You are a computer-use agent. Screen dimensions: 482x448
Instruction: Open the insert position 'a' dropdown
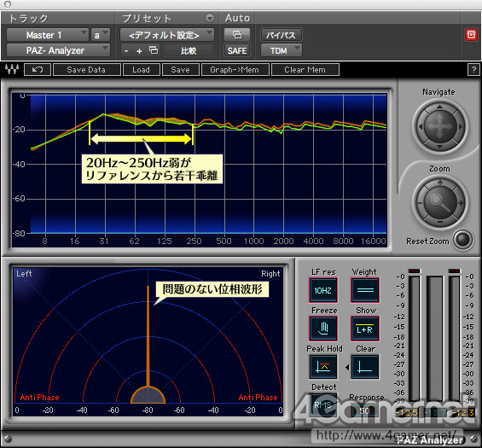pos(100,35)
